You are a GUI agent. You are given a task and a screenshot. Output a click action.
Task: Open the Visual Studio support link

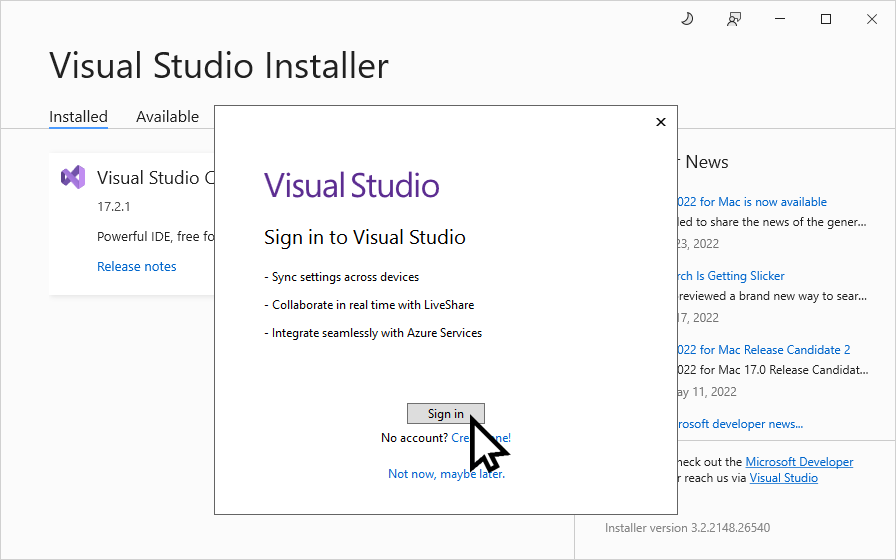[x=783, y=478]
